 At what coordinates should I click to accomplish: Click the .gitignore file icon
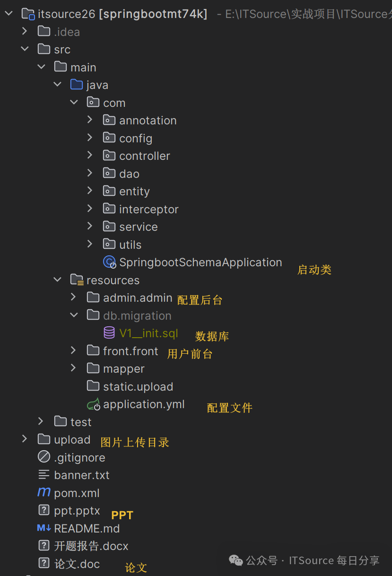[x=44, y=457]
